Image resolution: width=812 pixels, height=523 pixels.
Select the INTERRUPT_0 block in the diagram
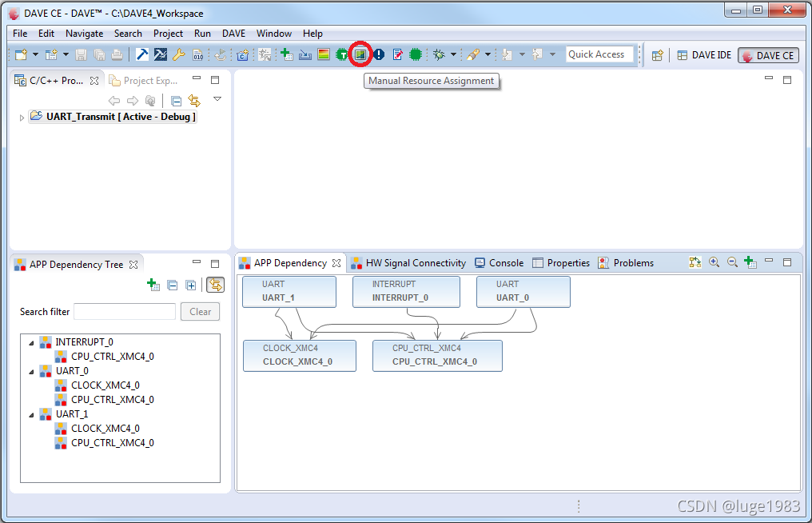406,291
